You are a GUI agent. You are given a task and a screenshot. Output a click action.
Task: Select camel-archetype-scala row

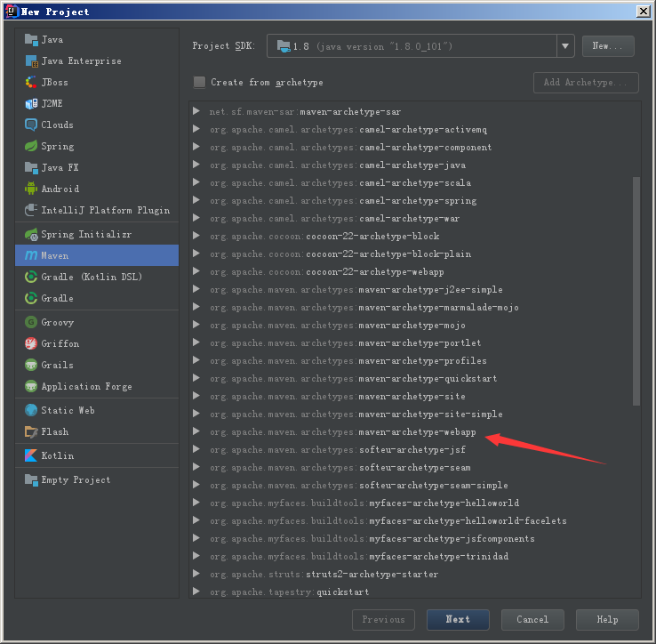414,182
